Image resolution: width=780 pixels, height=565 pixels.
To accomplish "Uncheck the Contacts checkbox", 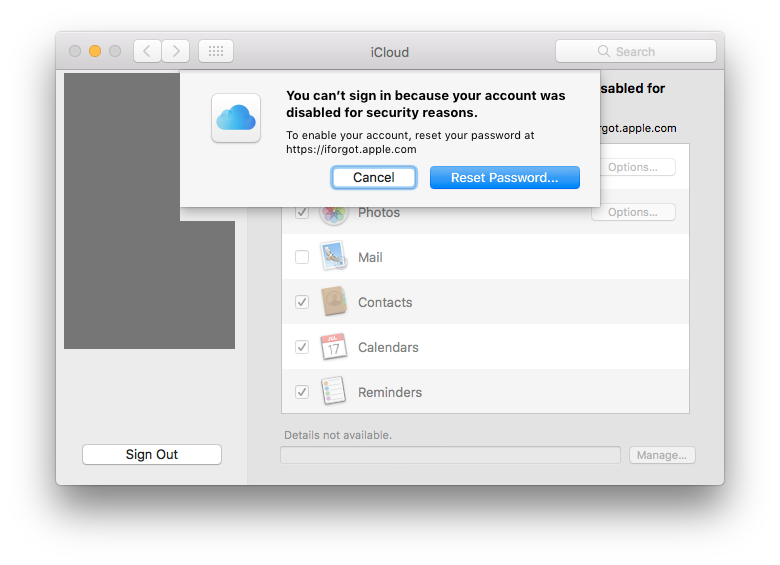I will click(302, 302).
